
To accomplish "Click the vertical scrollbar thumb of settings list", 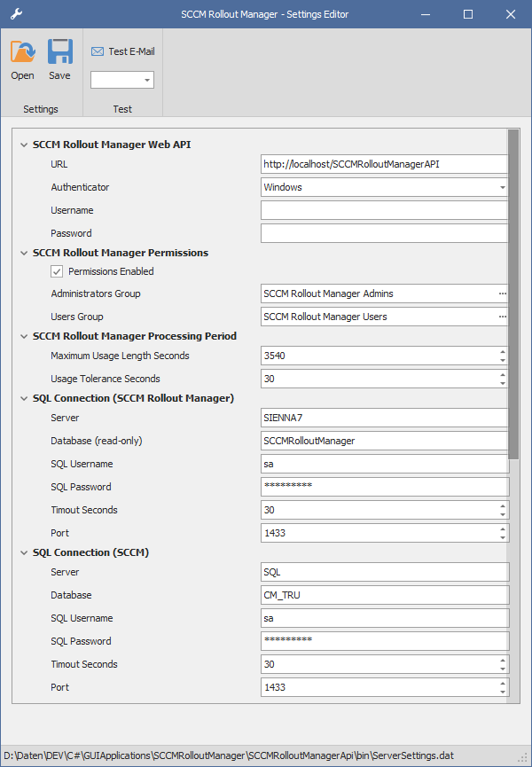I will [513, 294].
